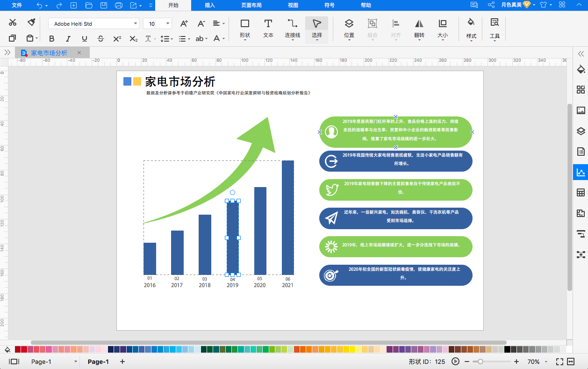Pick the black color swatch in palette

[x=507, y=349]
